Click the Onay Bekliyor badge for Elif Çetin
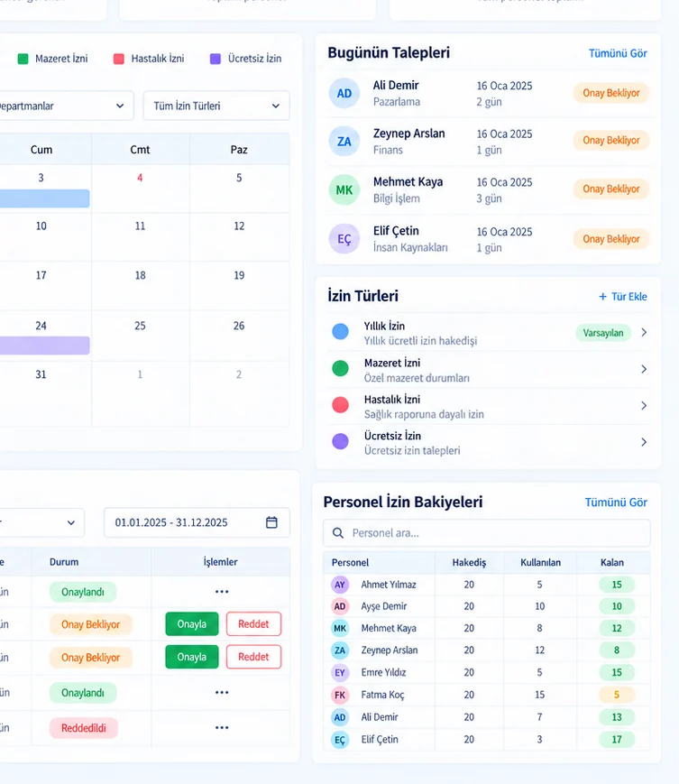Image resolution: width=679 pixels, height=784 pixels. click(x=611, y=239)
